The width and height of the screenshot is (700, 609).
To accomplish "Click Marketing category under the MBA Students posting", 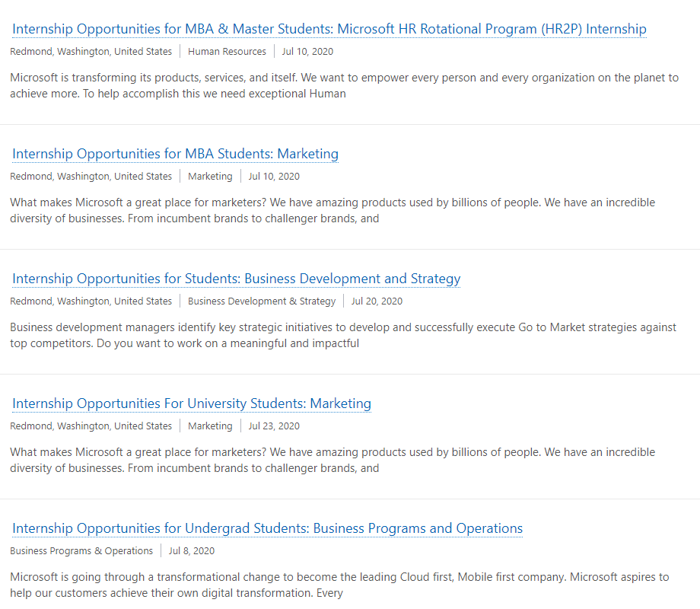I will (x=210, y=177).
